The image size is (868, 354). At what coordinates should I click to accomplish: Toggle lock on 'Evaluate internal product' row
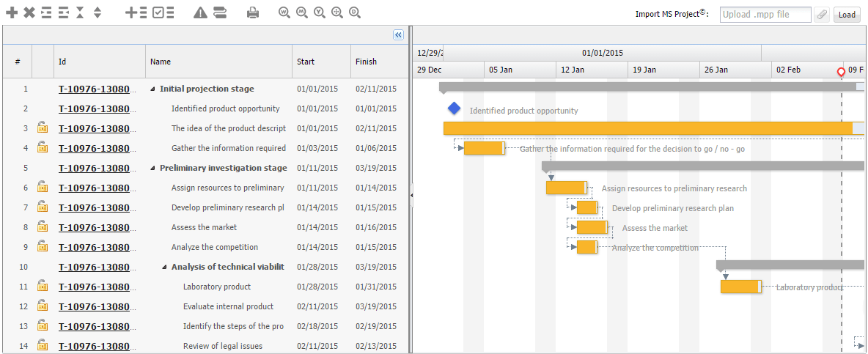point(42,306)
